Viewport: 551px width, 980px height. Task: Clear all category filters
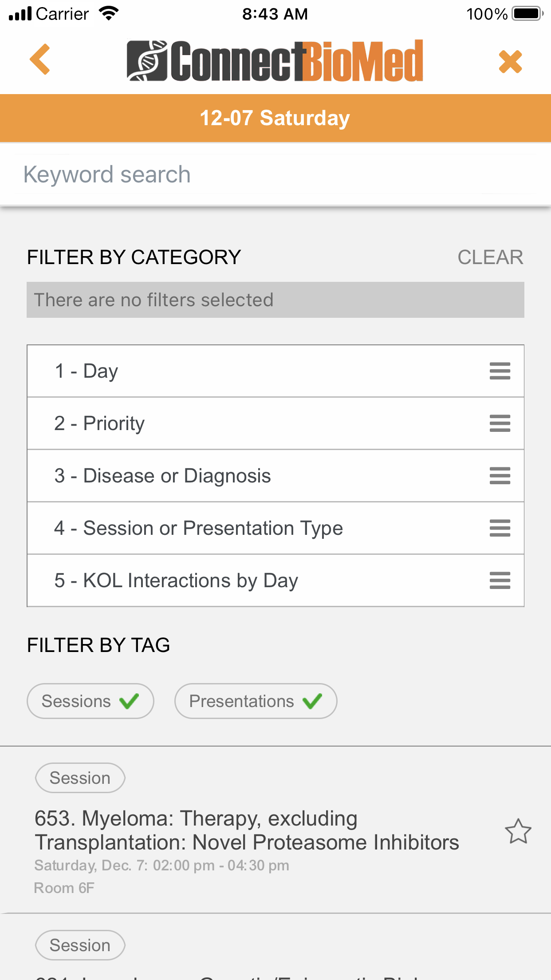pyautogui.click(x=490, y=257)
